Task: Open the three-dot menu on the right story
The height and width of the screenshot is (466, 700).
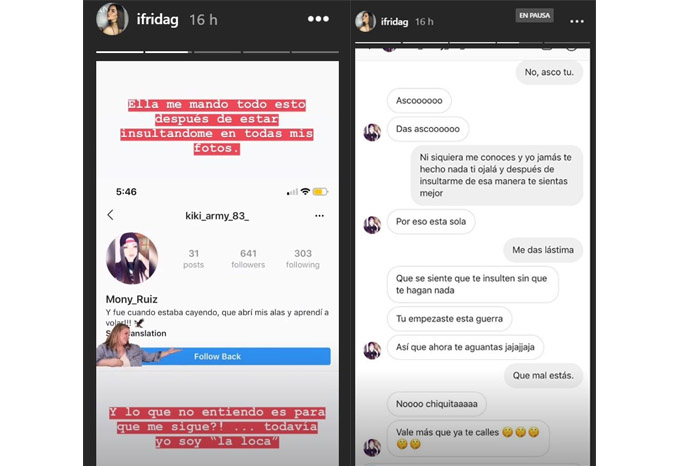Action: [x=577, y=21]
